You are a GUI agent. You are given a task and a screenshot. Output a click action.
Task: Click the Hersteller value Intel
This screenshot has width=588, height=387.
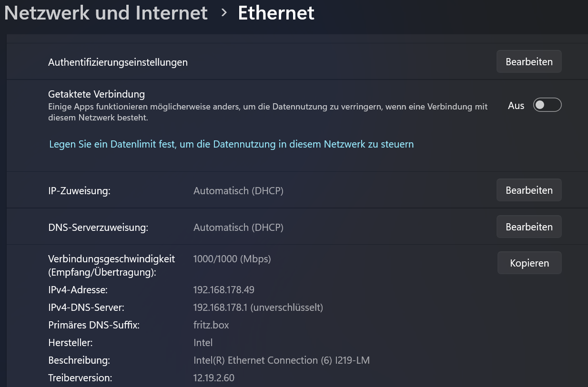point(203,343)
